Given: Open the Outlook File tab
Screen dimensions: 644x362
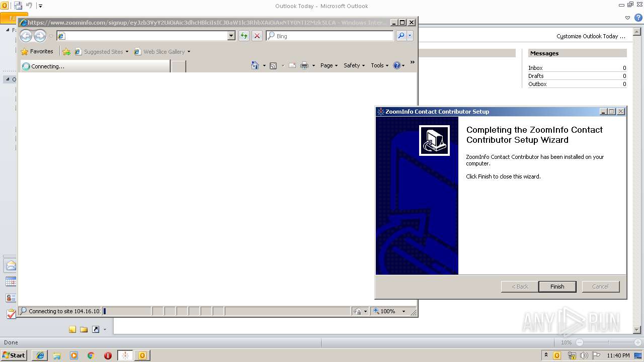Looking at the screenshot, I should (x=9, y=18).
